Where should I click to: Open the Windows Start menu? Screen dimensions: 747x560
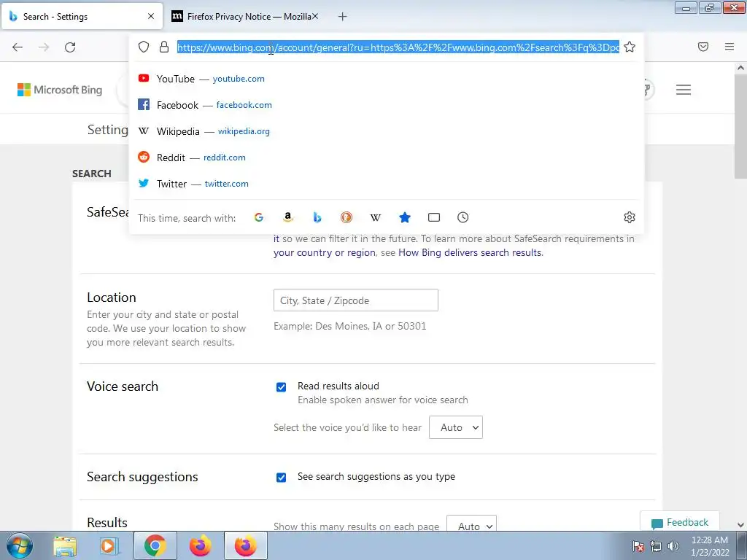[19, 545]
